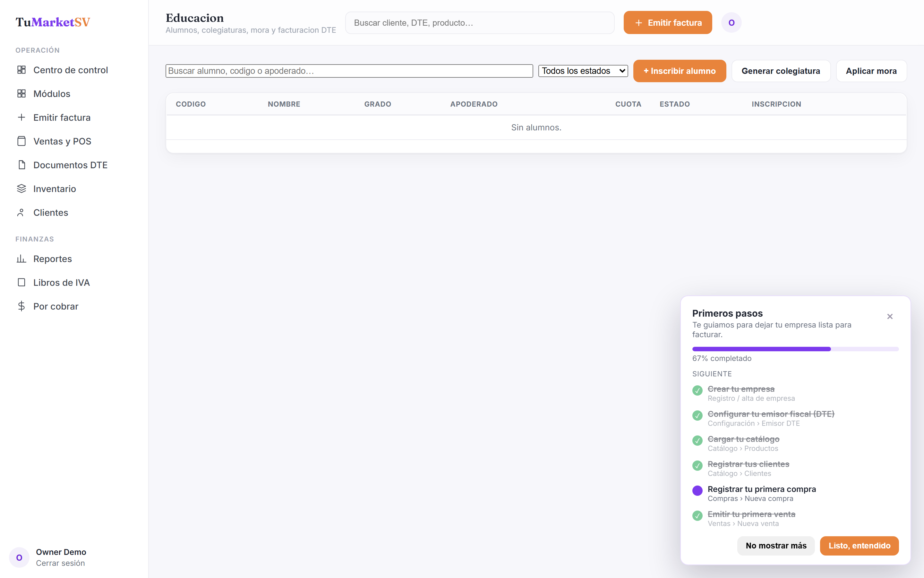Click the INSCRIPCION column header
The width and height of the screenshot is (924, 578).
tap(776, 104)
